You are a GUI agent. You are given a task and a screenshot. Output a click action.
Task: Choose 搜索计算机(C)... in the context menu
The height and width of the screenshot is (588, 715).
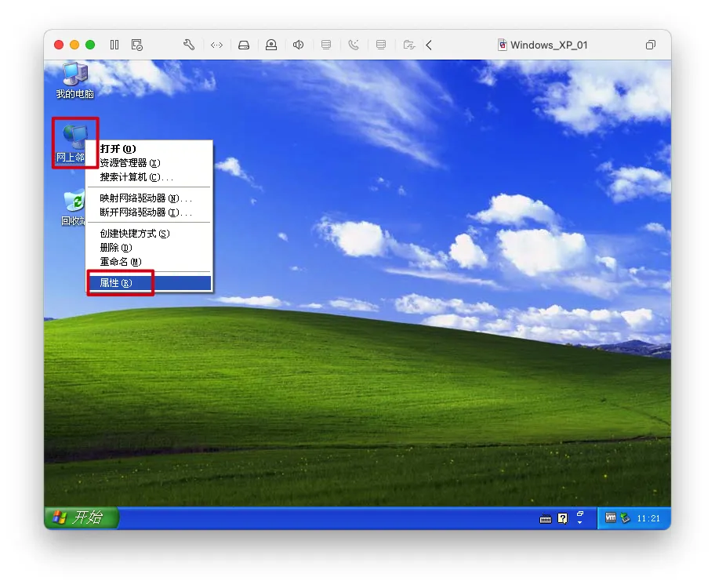pos(149,177)
